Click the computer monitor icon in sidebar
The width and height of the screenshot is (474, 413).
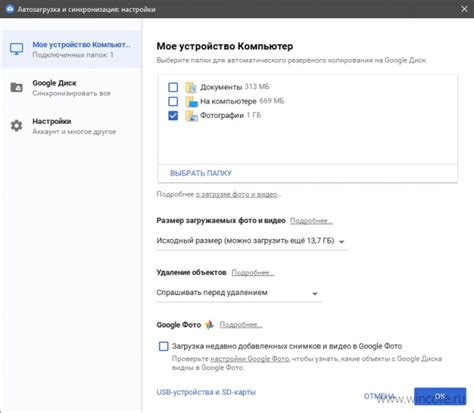point(16,49)
